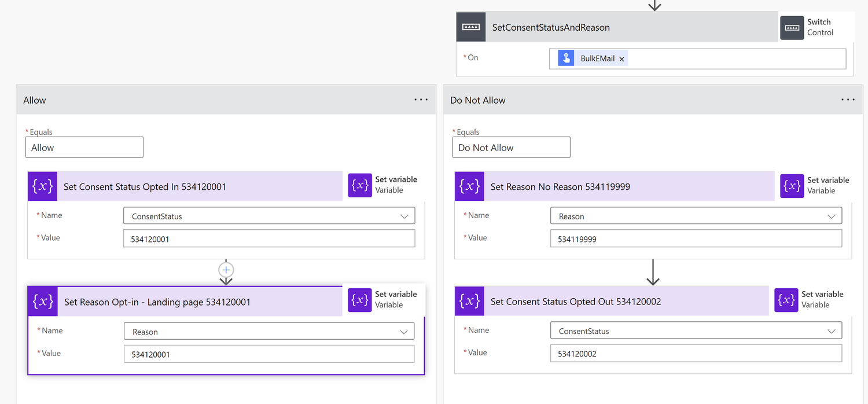Open the Reason dropdown in Set Reason Opt-in action

pyautogui.click(x=404, y=330)
